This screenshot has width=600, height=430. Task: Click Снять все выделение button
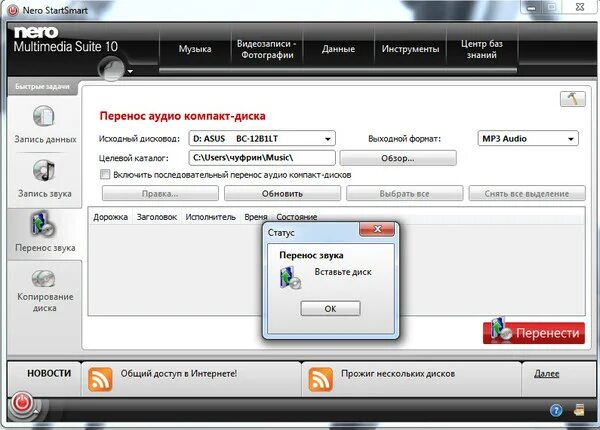[x=527, y=194]
